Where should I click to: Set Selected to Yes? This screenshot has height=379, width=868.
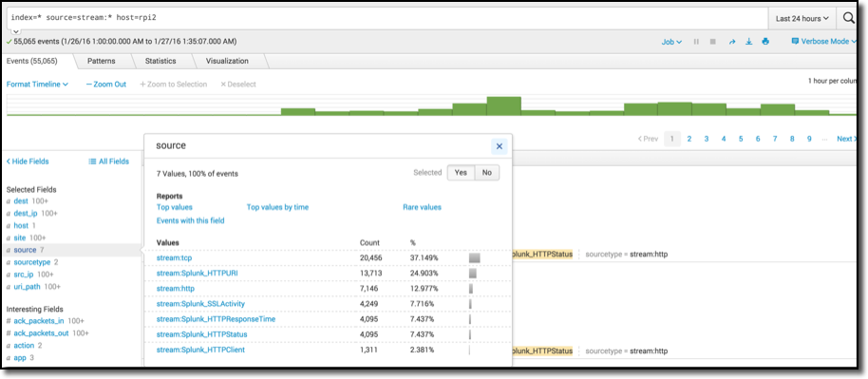pyautogui.click(x=461, y=172)
